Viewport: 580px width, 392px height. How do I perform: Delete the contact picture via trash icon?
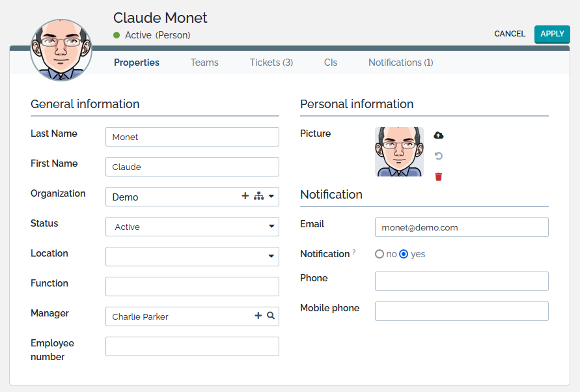pos(439,176)
